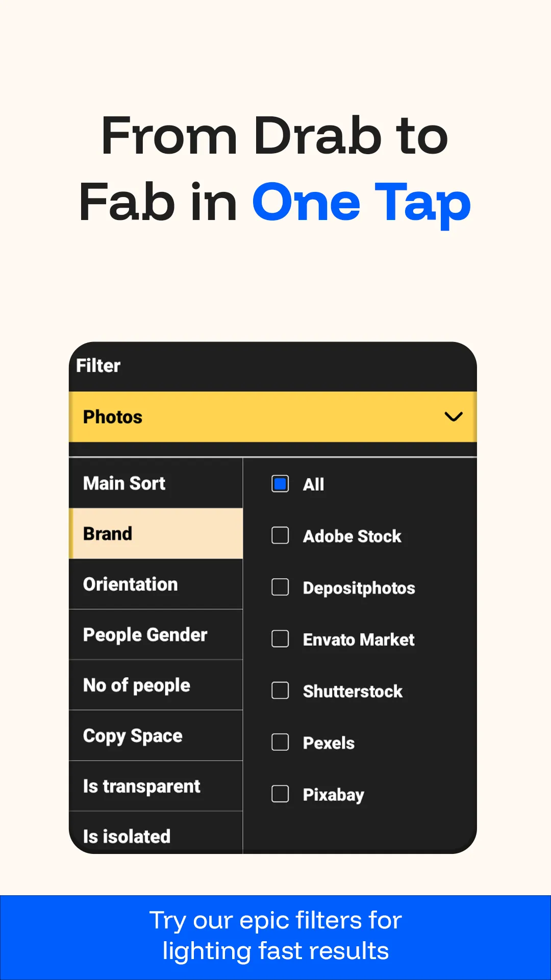Image resolution: width=551 pixels, height=980 pixels.
Task: Open the Main Sort filter category
Action: tap(156, 483)
